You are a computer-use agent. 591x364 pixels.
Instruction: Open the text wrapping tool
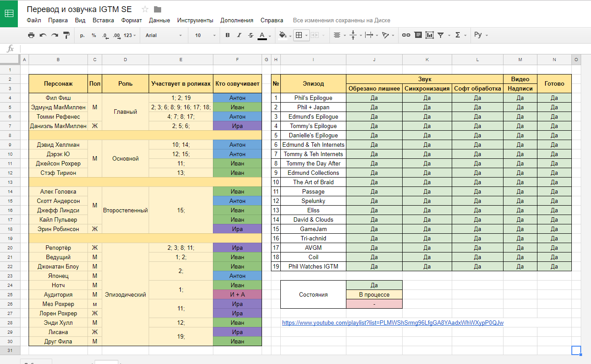(369, 35)
